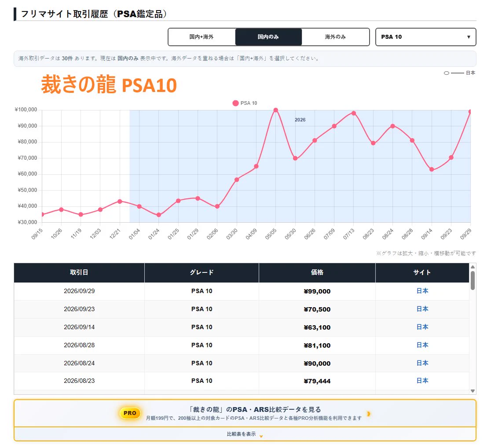Click the ¥90,000 price cell
Screen dimensions: 491x448
317,364
